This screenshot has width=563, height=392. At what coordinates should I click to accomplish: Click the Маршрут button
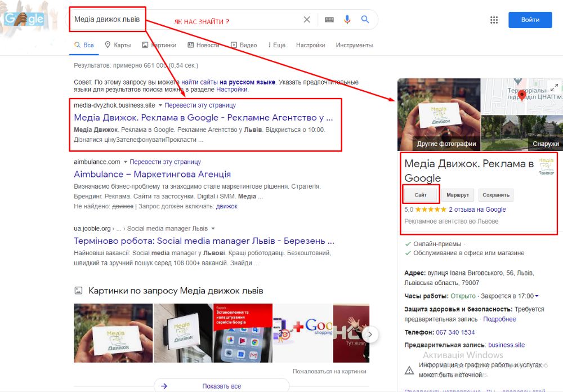(458, 195)
